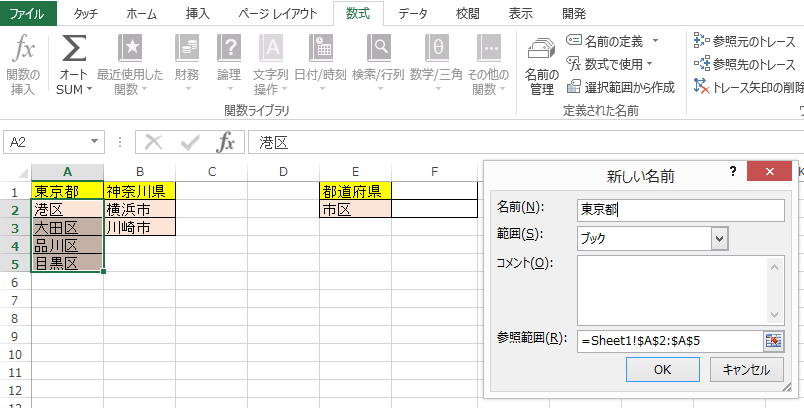Image resolution: width=804 pixels, height=408 pixels.
Task: Click Trace Dependents (参照先のトレース)
Action: tap(743, 64)
